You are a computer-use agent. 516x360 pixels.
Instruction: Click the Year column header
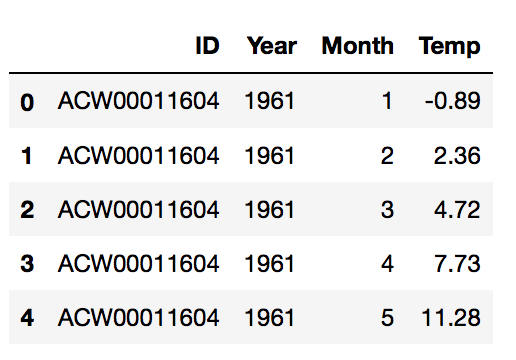[272, 46]
